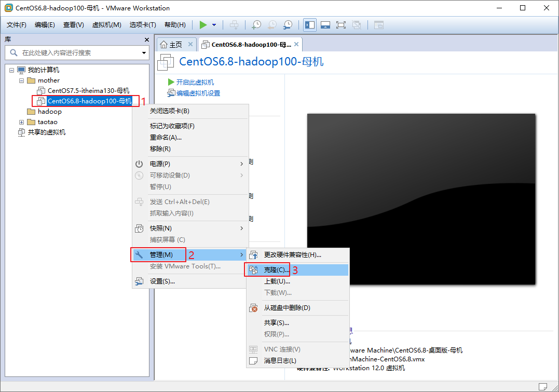
Task: Open the power options dropdown arrow
Action: point(214,24)
